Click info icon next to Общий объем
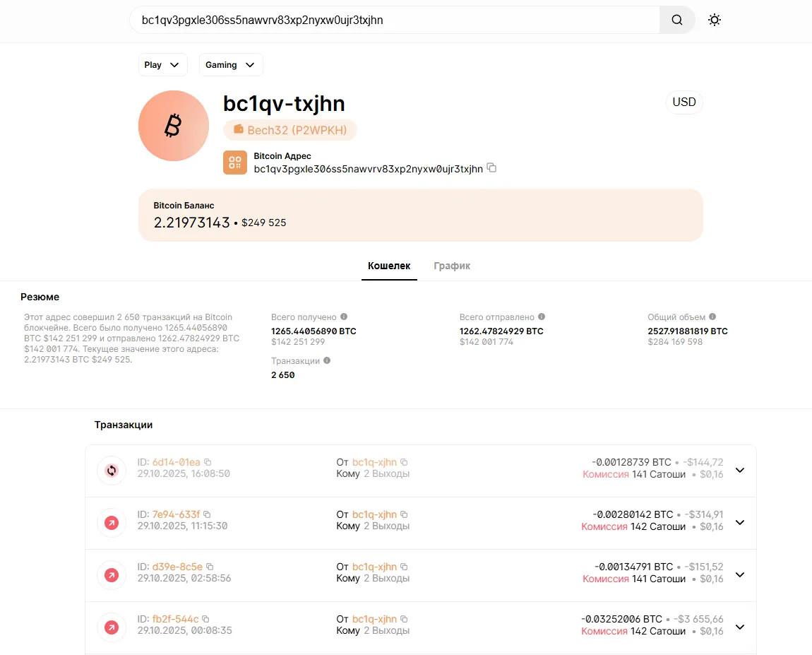Image resolution: width=812 pixels, height=655 pixels. 712,317
